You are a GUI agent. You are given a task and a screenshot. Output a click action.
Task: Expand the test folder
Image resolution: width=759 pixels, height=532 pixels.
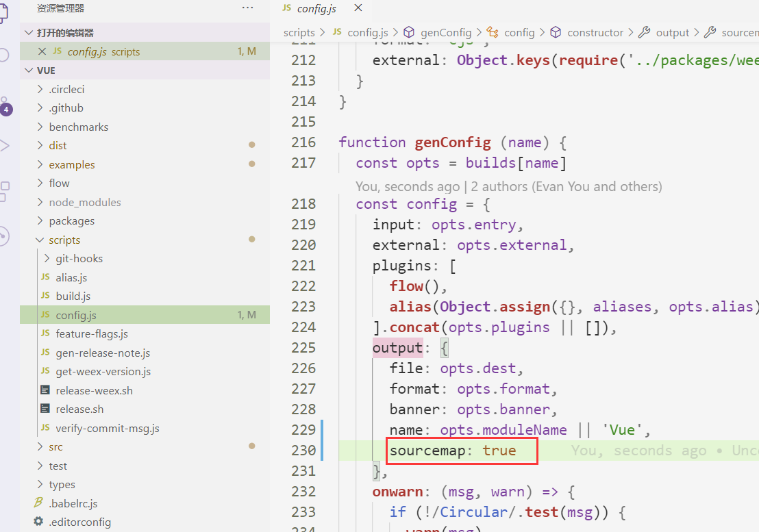coord(57,466)
